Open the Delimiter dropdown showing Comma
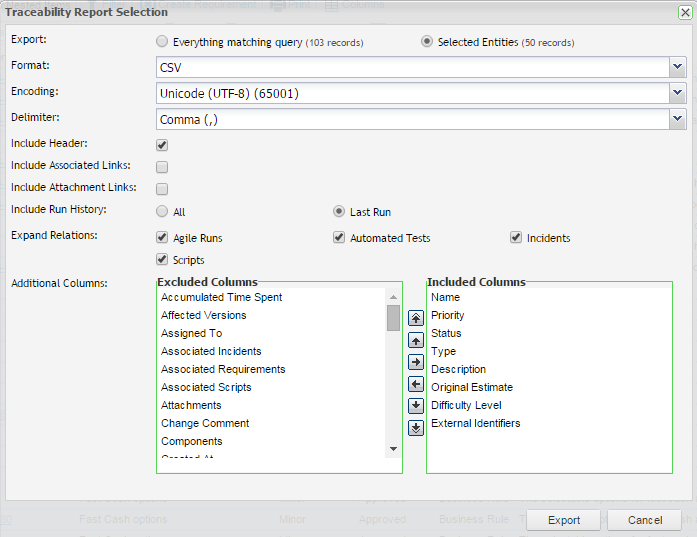The image size is (697, 537). click(x=420, y=119)
